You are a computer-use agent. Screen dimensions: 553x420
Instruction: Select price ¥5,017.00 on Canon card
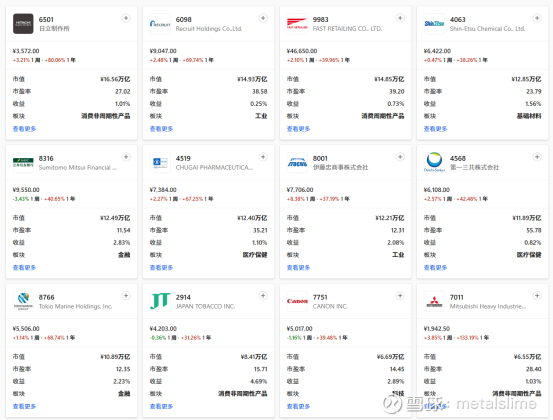(x=299, y=328)
